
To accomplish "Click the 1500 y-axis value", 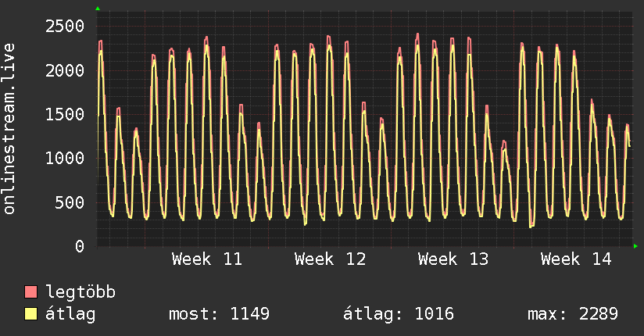I will (63, 115).
